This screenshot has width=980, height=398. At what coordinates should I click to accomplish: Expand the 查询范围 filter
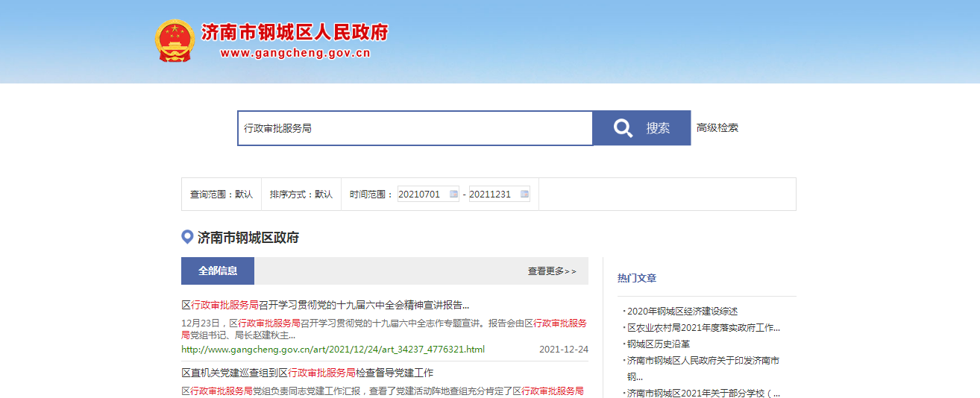coord(222,195)
